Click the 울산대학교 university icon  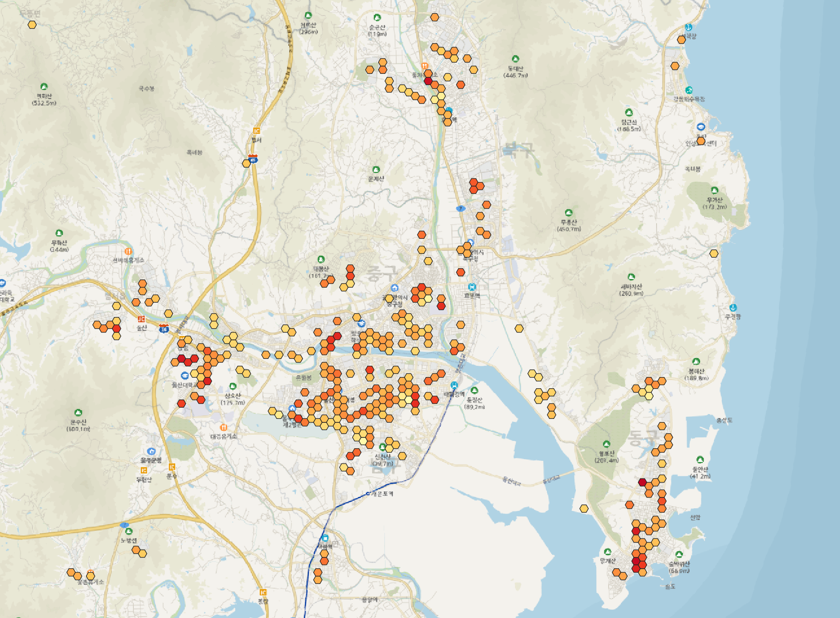pos(185,375)
